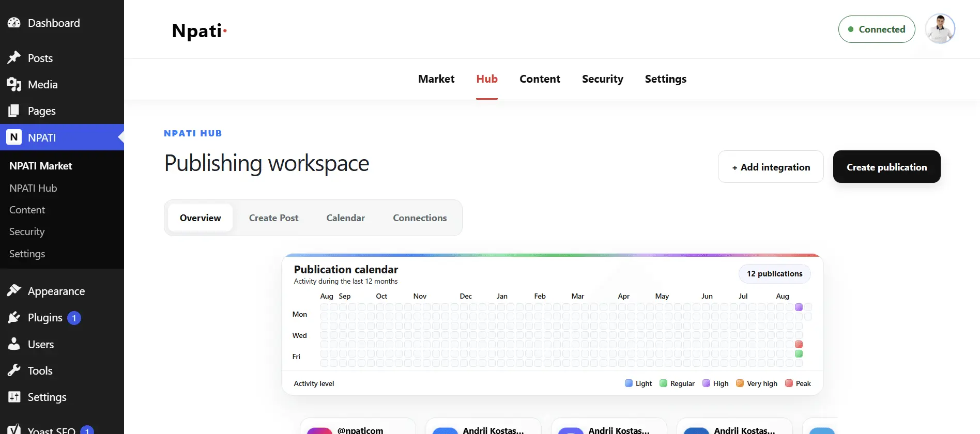
Task: Click the High legend color swatch
Action: point(706,383)
